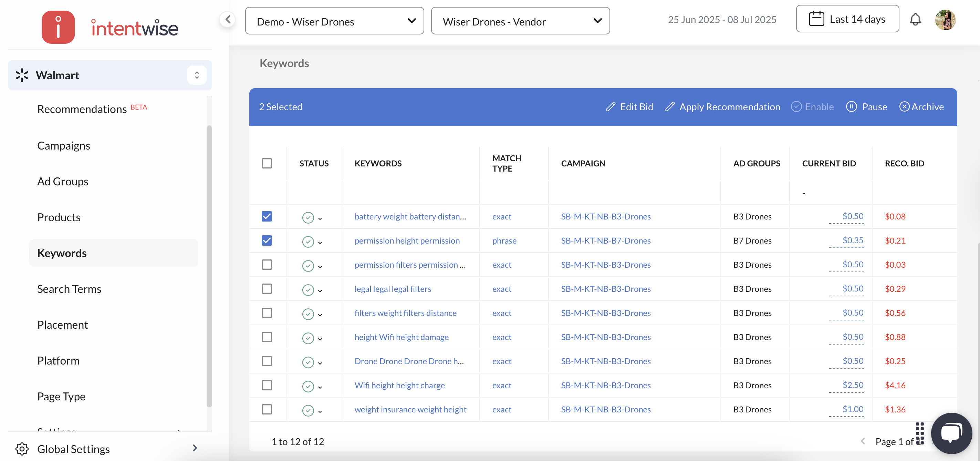Expand Global Settings chevron
This screenshot has width=980, height=461.
click(195, 448)
